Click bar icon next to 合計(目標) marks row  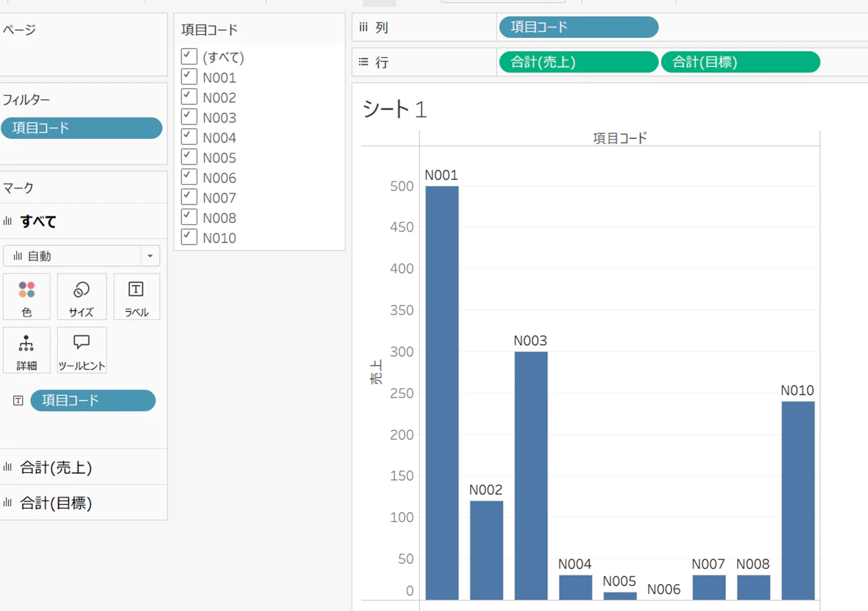(8, 503)
